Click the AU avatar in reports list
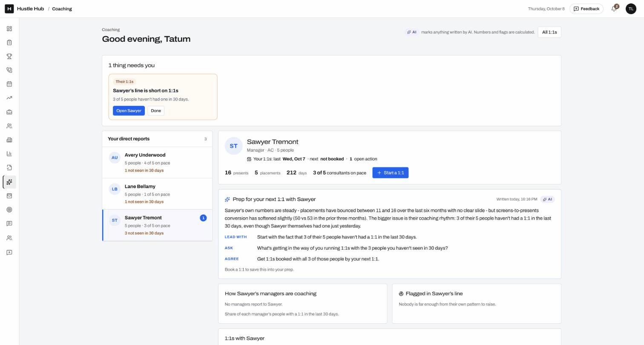 tap(115, 158)
